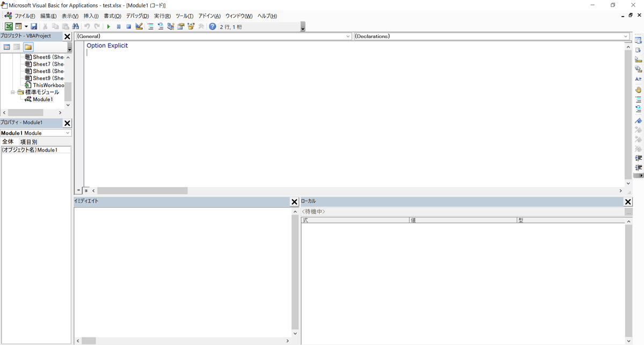Click the Toggle Breakpoint hand icon

[x=639, y=89]
